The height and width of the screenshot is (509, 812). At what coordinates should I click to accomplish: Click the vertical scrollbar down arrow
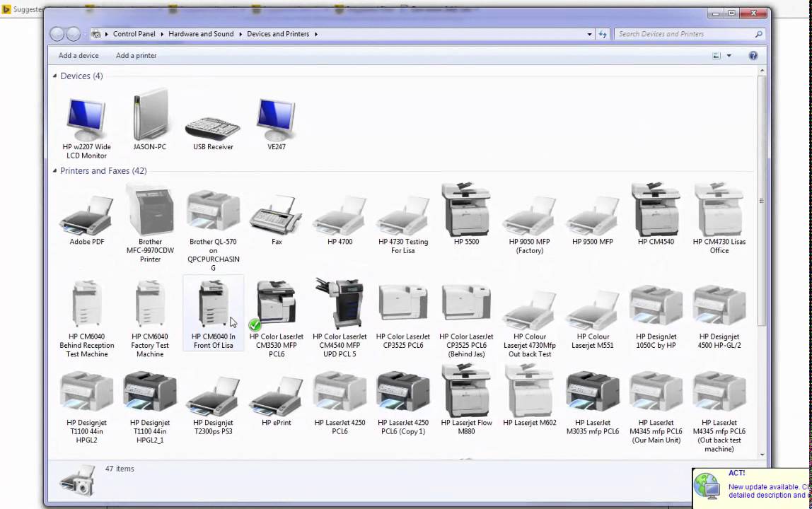tap(761, 455)
